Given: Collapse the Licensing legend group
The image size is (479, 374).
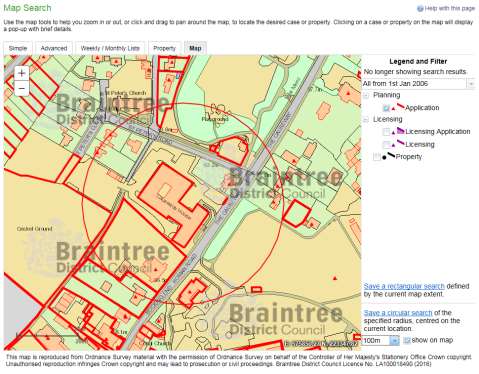Looking at the screenshot, I should pyautogui.click(x=366, y=119).
